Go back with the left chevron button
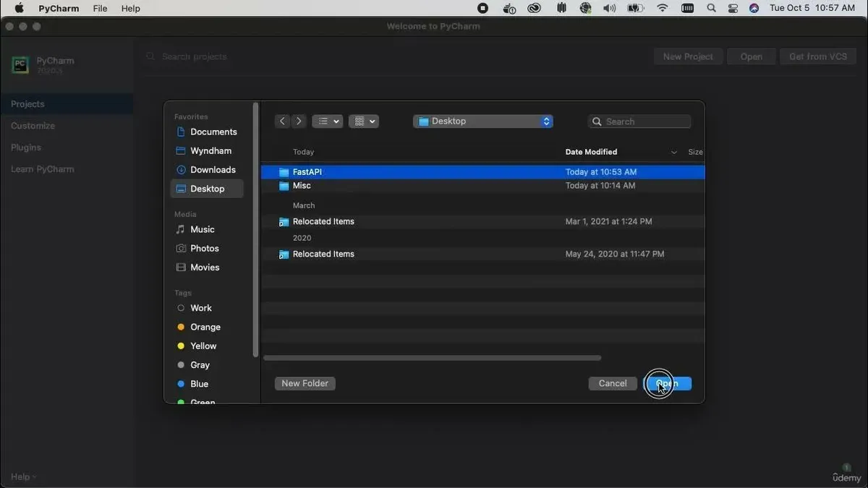This screenshot has width=868, height=488. point(283,121)
